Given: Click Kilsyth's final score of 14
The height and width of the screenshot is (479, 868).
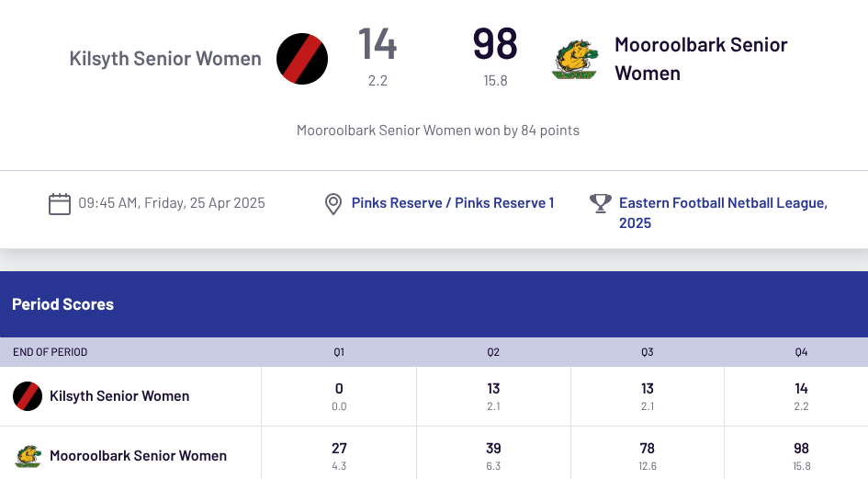Looking at the screenshot, I should 378,44.
